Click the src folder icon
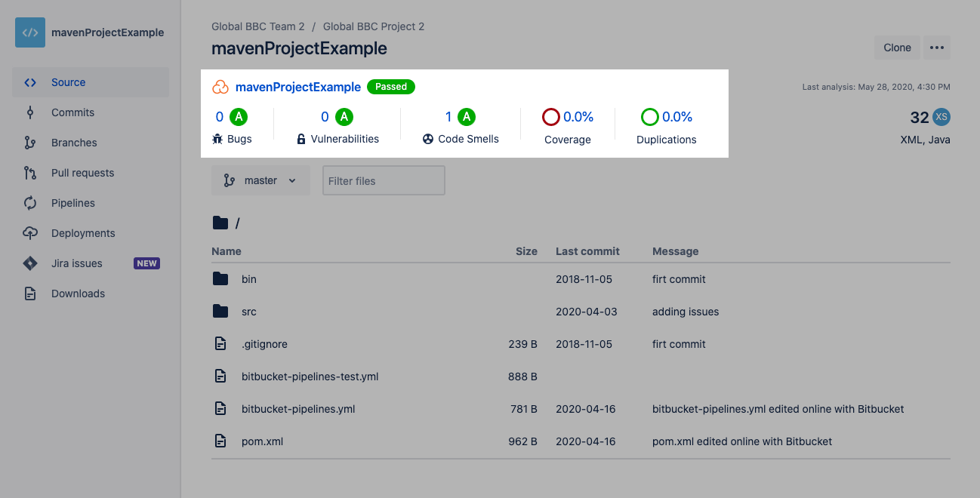The width and height of the screenshot is (980, 498). point(220,311)
